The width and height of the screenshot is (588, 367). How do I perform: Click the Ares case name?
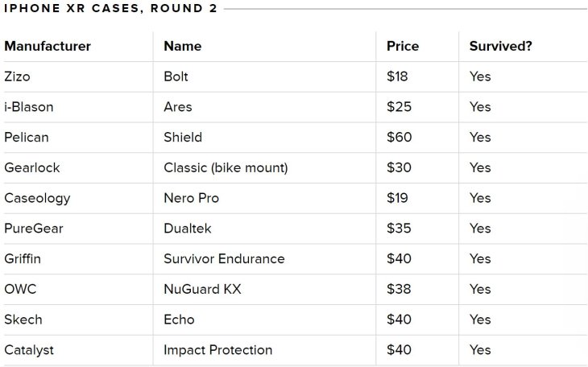pyautogui.click(x=178, y=107)
